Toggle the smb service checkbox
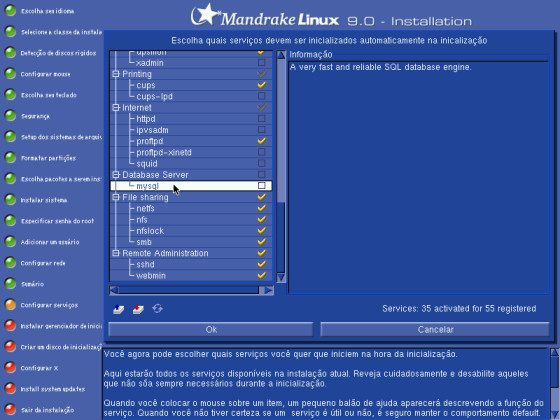Viewport: 560px width, 420px height. 261,242
